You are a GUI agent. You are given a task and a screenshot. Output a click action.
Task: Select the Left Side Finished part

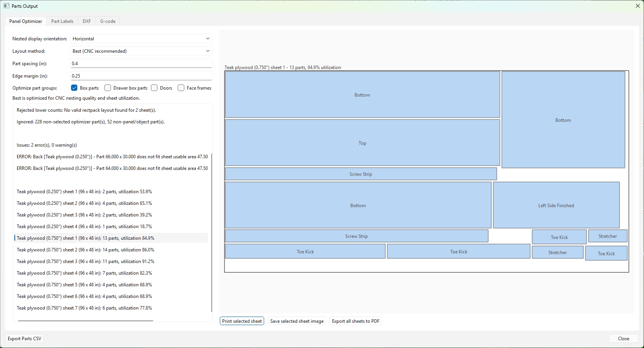[556, 205]
